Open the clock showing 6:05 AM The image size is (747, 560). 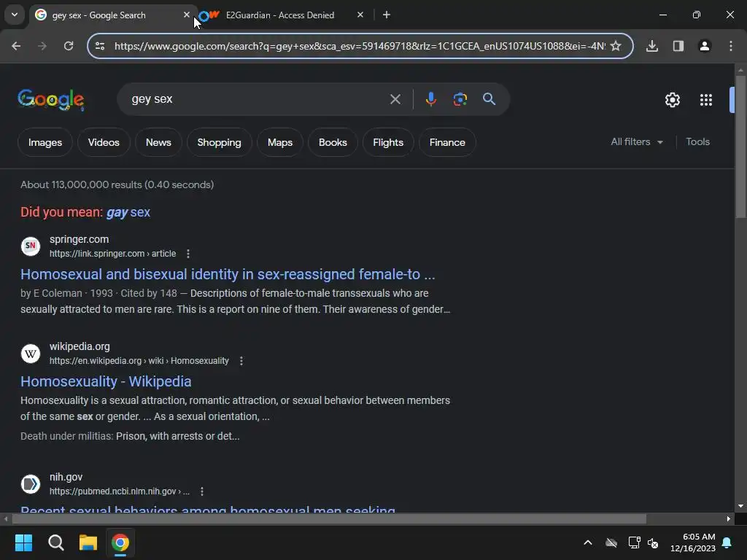pyautogui.click(x=693, y=542)
